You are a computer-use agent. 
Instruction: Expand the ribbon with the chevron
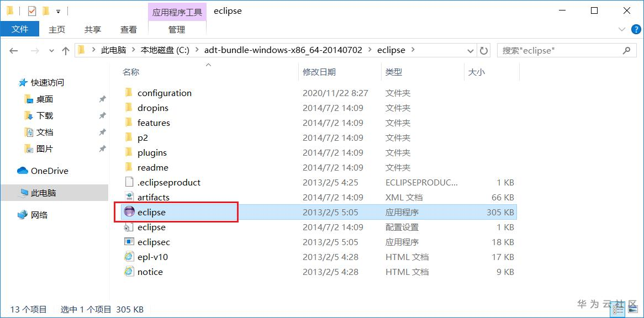(x=621, y=29)
